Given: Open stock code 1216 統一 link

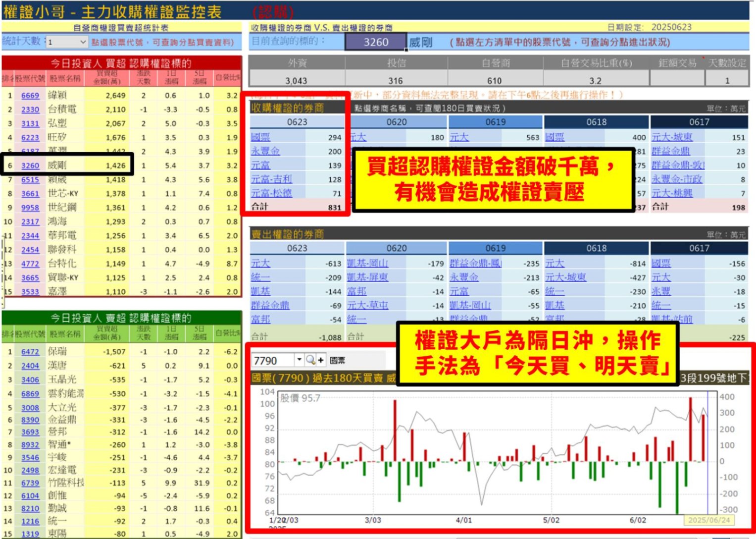Looking at the screenshot, I should pos(30,521).
